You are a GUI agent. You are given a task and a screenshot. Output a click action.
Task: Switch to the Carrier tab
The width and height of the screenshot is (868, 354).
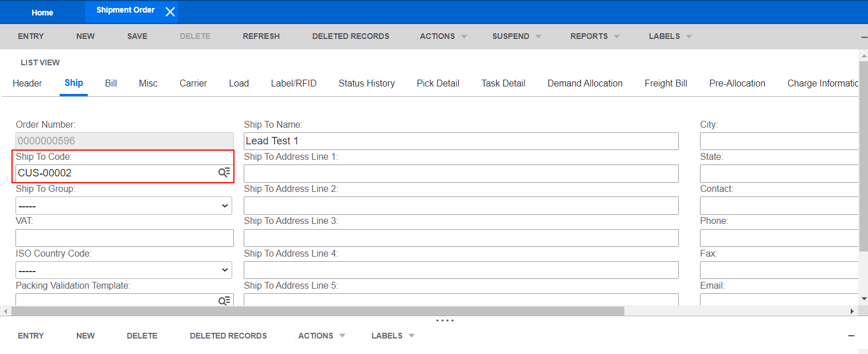[x=193, y=83]
